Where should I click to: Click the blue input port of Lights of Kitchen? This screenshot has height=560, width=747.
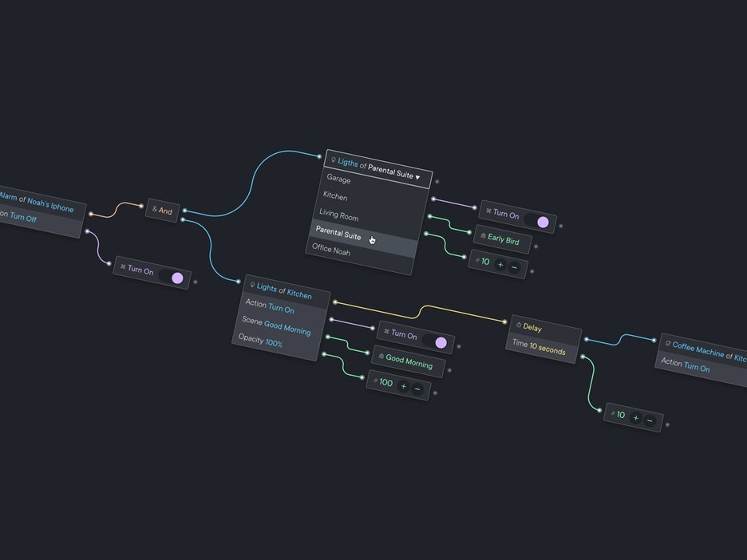coord(238,282)
